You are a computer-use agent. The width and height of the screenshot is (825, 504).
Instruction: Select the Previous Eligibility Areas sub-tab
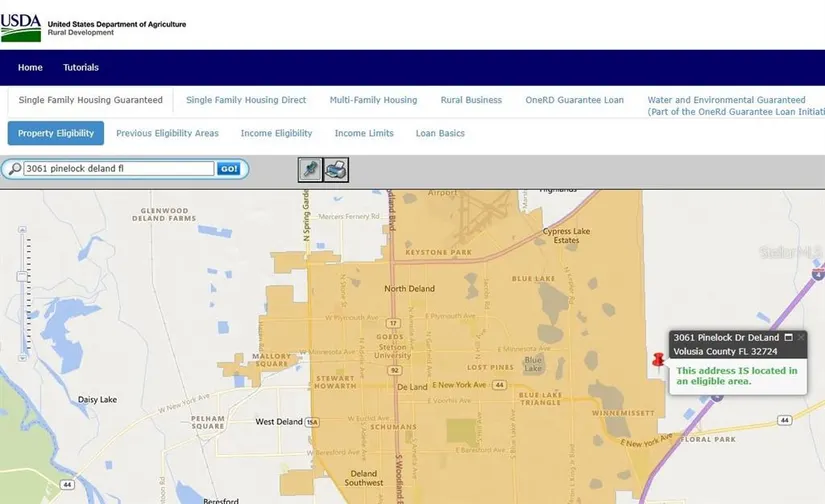coord(167,133)
